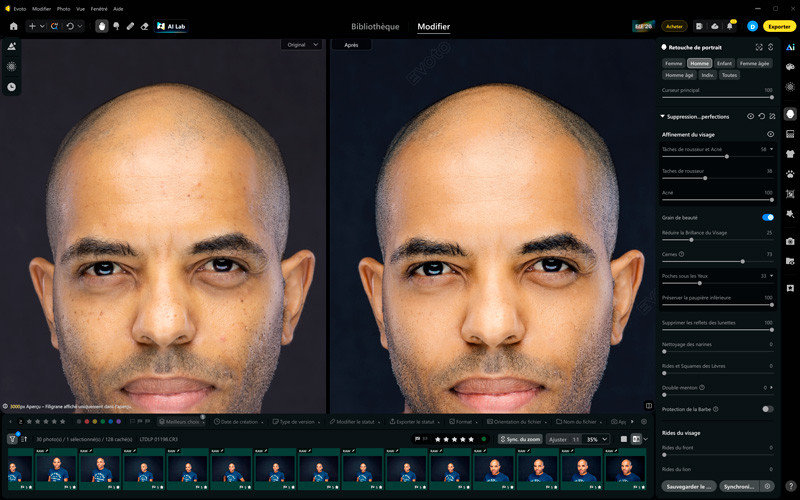Open the AI Lab feature
Viewport: 800px width, 500px height.
point(171,27)
